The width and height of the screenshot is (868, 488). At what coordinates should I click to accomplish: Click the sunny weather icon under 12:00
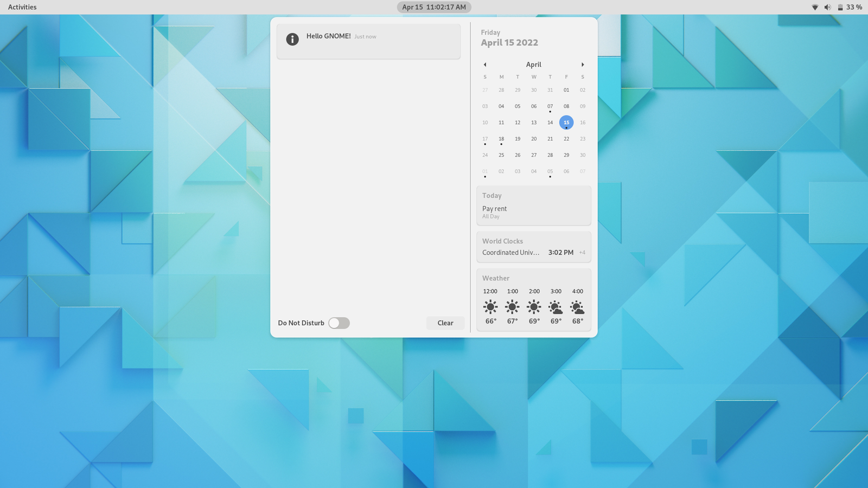[x=490, y=306]
